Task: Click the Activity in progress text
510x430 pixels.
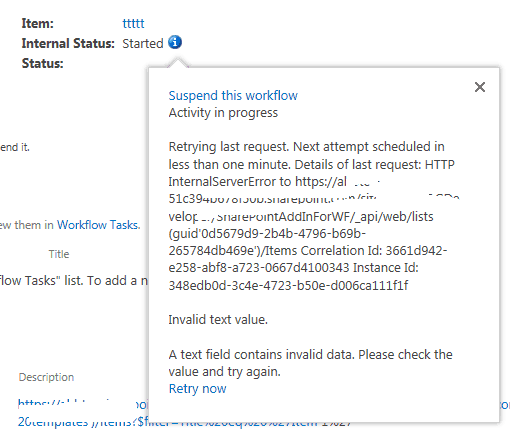Action: 223,113
